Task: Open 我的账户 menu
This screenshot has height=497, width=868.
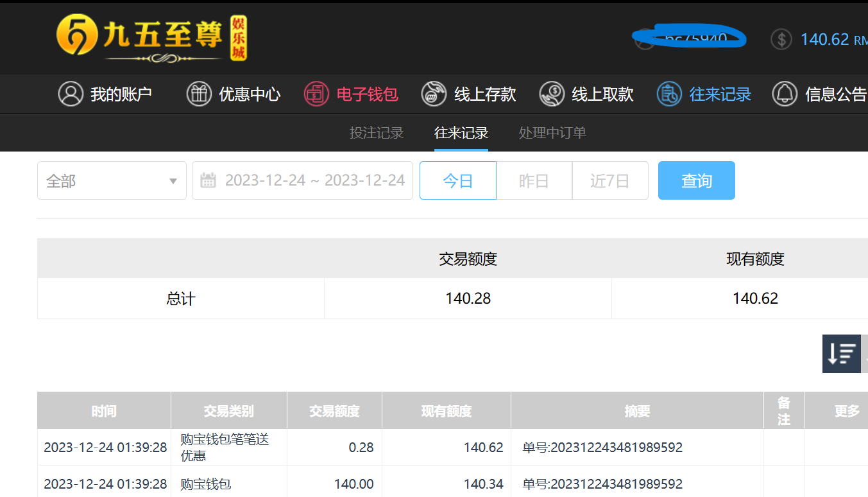Action: [x=105, y=94]
